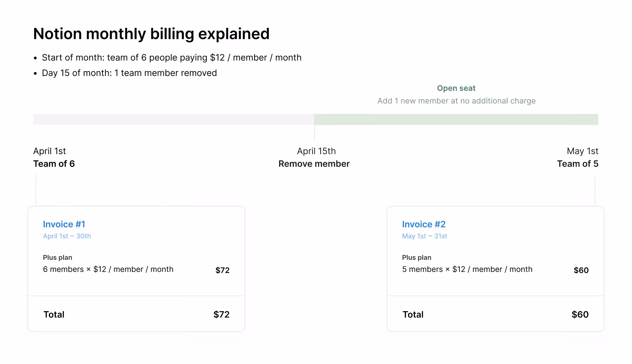
Task: Select the Day 15 member removed bullet
Action: point(129,73)
